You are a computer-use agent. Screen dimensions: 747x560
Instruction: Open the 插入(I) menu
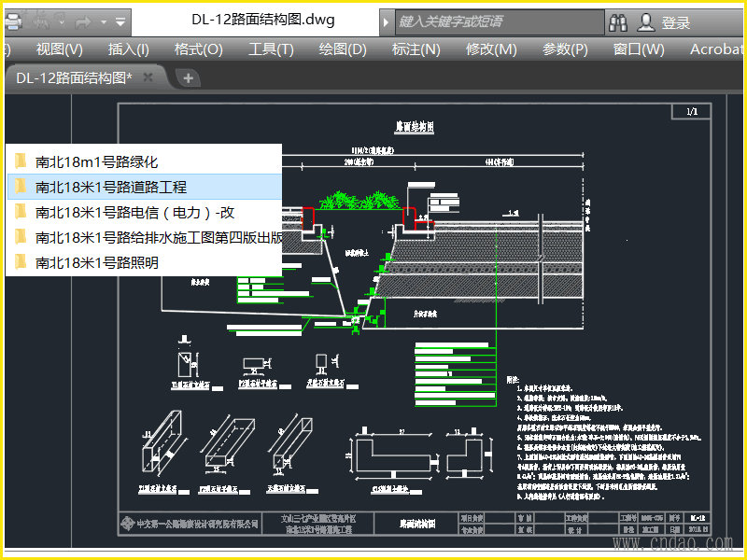point(128,49)
